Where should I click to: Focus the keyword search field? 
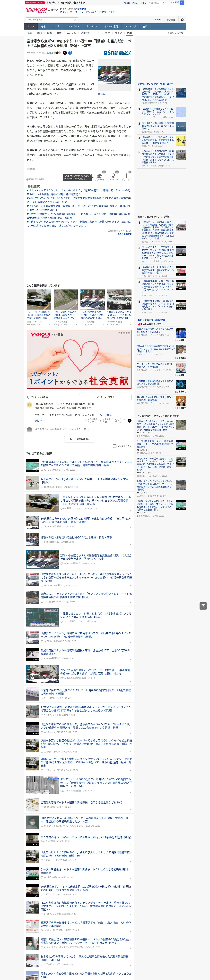(49, 20)
